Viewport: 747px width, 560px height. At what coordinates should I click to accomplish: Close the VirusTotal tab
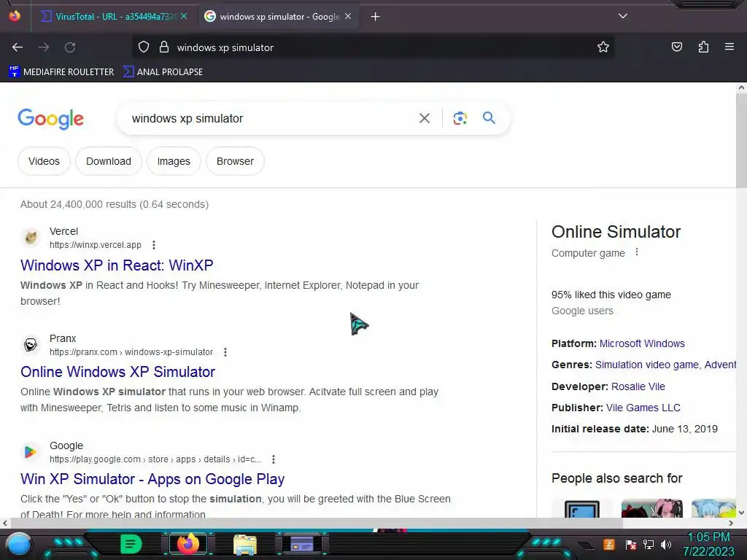(x=184, y=16)
